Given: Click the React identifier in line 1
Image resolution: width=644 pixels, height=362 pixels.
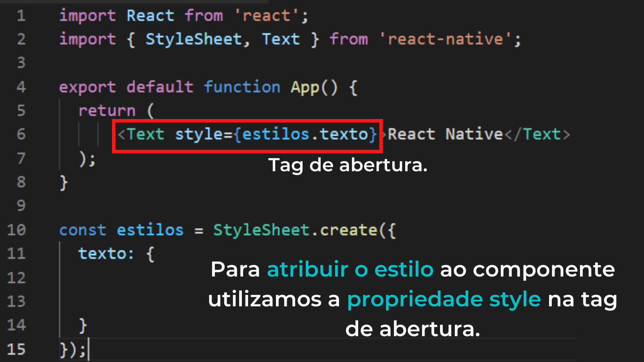Looking at the screenshot, I should 150,15.
